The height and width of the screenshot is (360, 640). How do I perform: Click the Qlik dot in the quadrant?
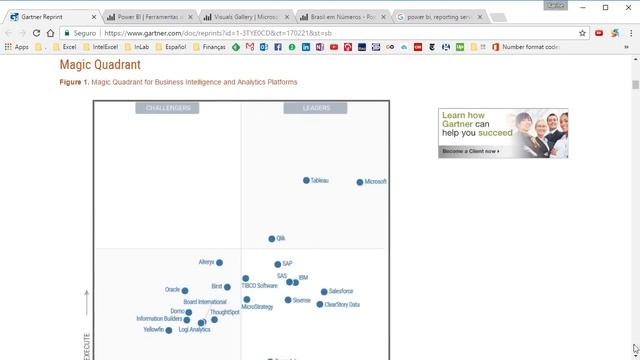pos(272,239)
